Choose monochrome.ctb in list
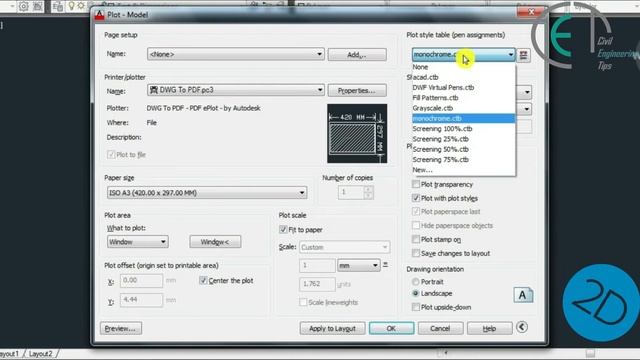 pyautogui.click(x=464, y=118)
